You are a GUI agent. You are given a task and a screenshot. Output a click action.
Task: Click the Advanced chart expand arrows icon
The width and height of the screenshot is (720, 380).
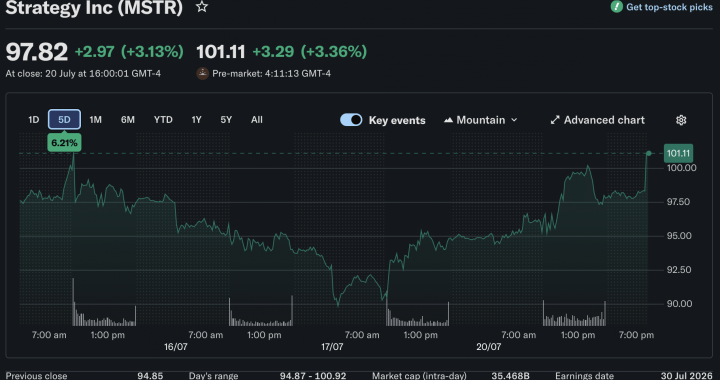(555, 120)
